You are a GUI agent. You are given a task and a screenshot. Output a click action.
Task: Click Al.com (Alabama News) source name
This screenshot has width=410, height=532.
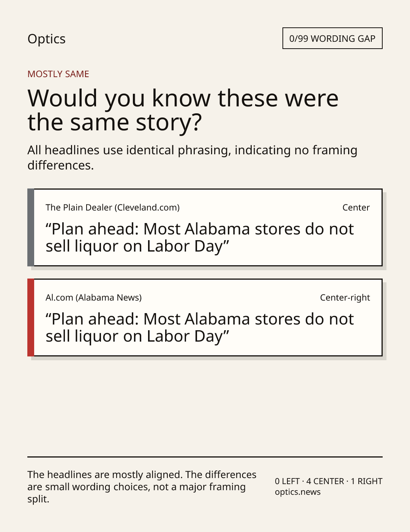[93, 298]
